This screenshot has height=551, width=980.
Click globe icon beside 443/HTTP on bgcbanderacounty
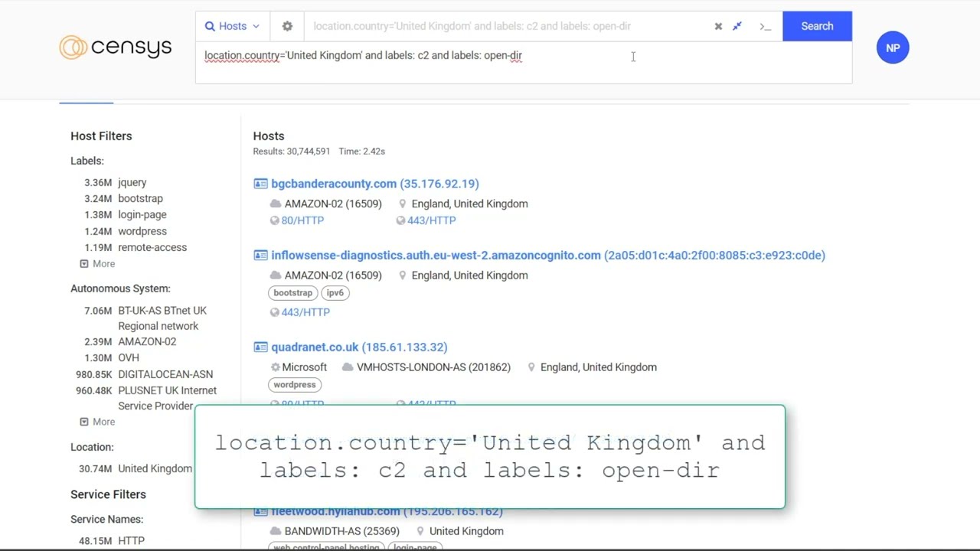[400, 220]
